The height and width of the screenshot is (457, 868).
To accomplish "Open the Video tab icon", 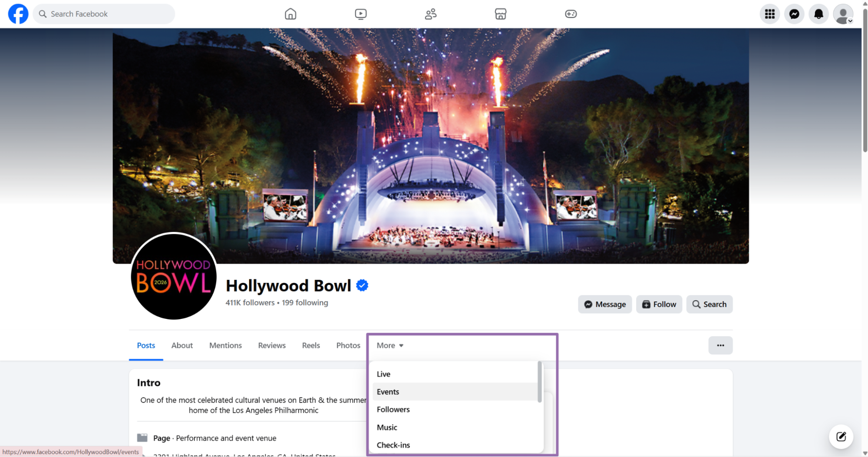I will (360, 14).
